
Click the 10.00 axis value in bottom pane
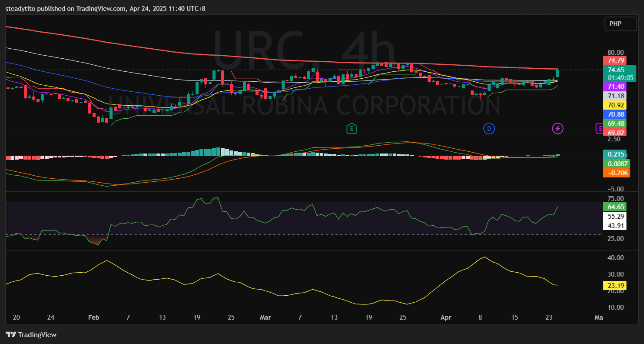point(616,307)
